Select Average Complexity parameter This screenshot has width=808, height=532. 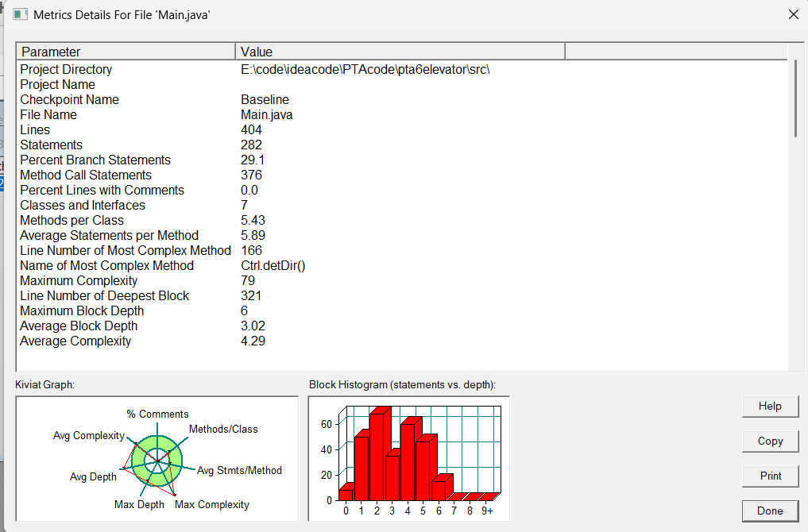click(75, 341)
